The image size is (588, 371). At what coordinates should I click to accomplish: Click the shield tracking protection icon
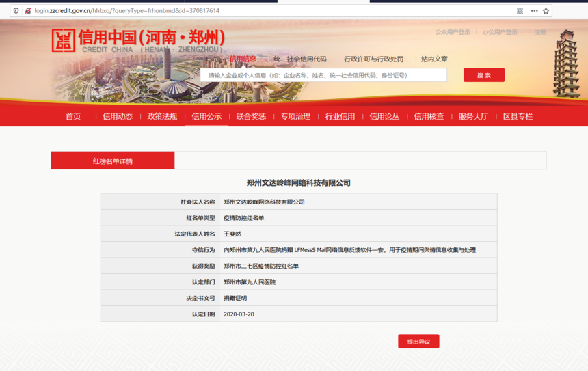pos(16,11)
